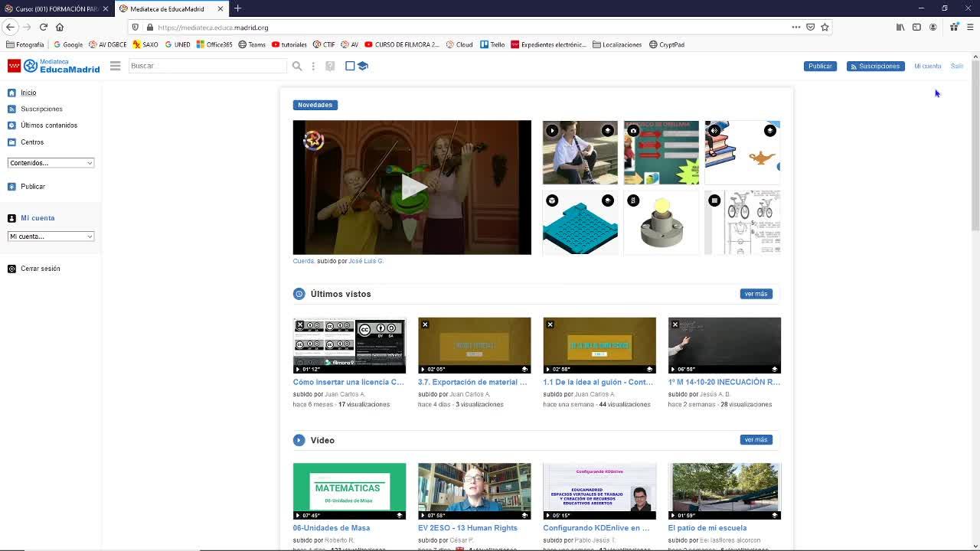Open the three-dot search options menu

313,66
